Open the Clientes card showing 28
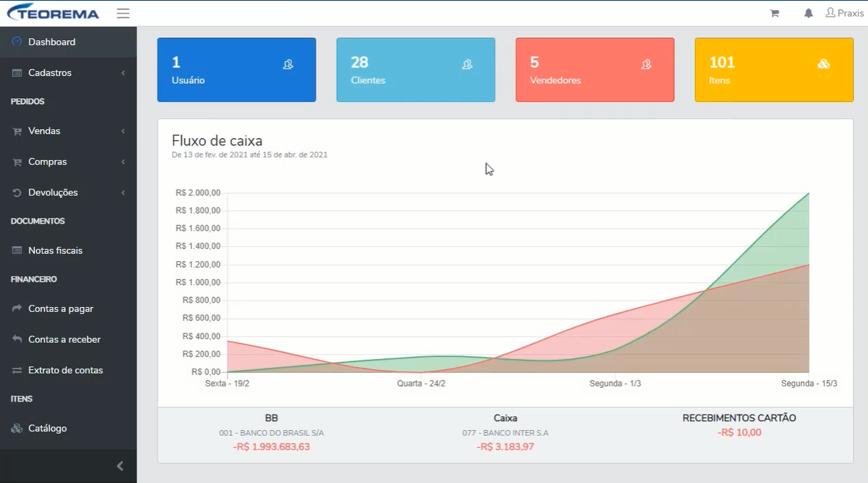The height and width of the screenshot is (483, 868). click(415, 69)
